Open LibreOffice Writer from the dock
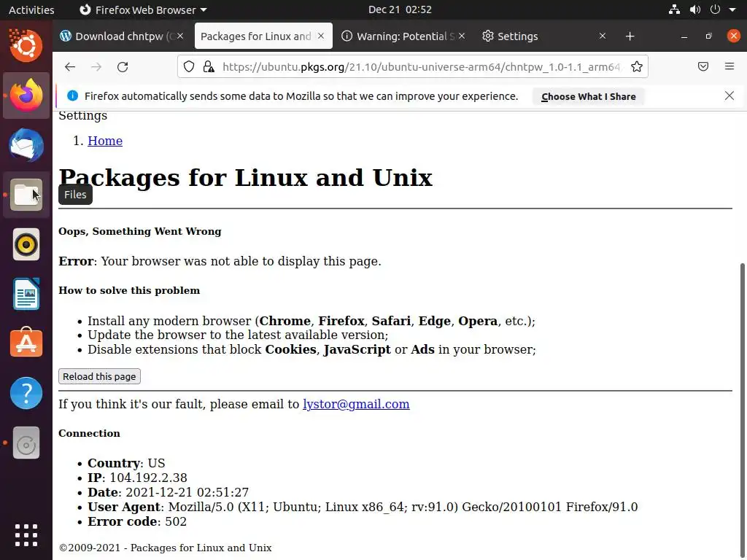 point(26,294)
